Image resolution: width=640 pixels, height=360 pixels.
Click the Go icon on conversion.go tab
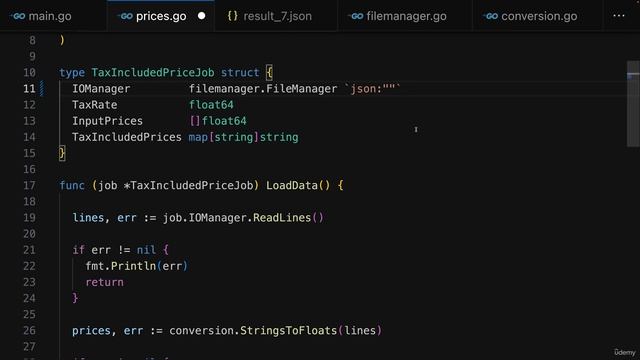pyautogui.click(x=490, y=16)
